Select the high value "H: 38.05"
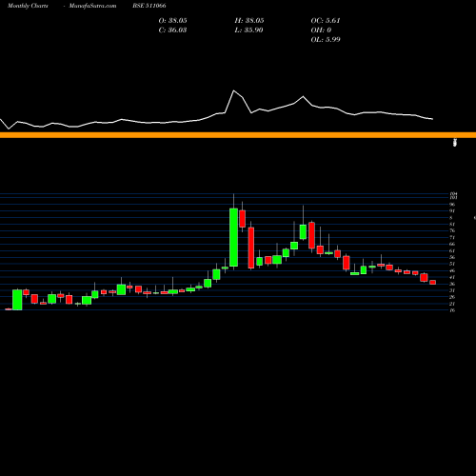 (x=249, y=21)
